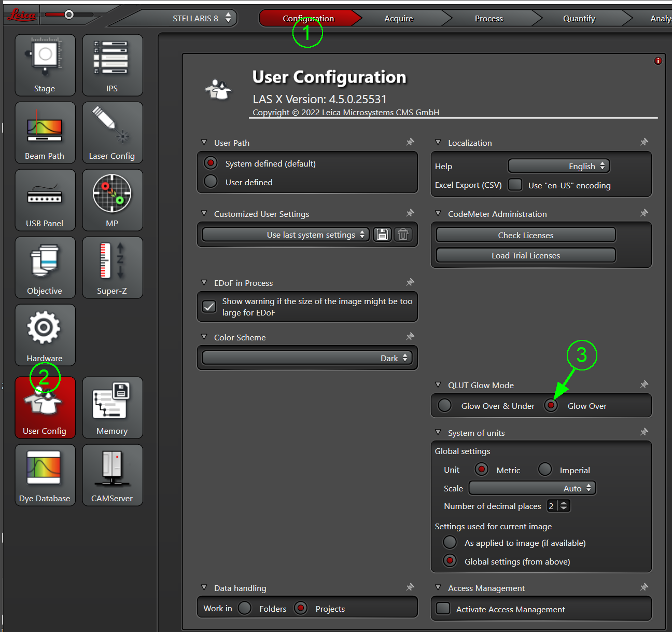Save customized user settings via floppy icon
The image size is (672, 632).
click(382, 235)
